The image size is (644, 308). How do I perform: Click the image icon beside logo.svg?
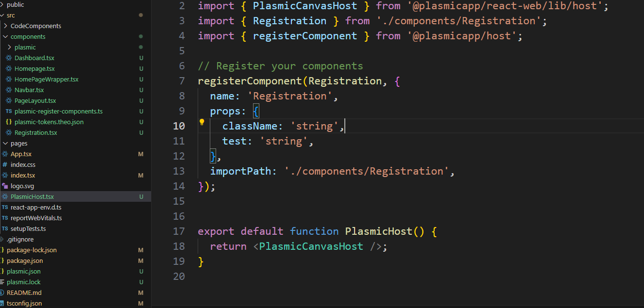tap(5, 186)
